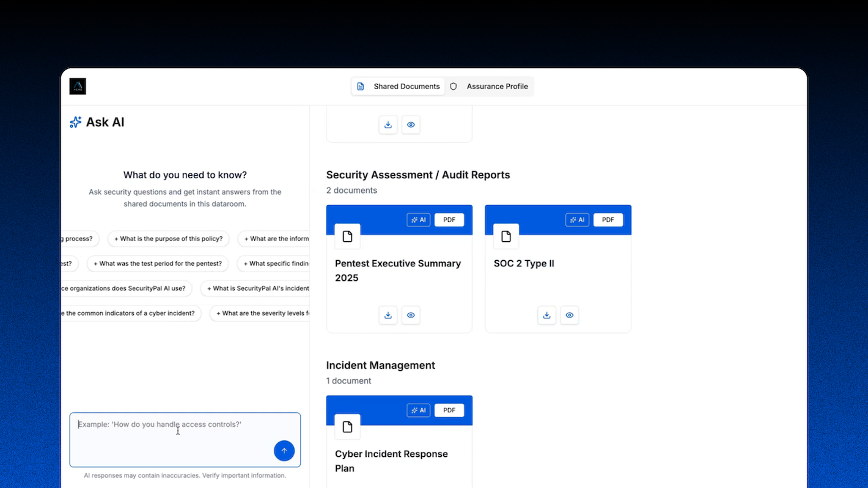Viewport: 868px width, 488px height.
Task: Click PDF badge on Cyber Incident Response Plan
Action: (449, 410)
